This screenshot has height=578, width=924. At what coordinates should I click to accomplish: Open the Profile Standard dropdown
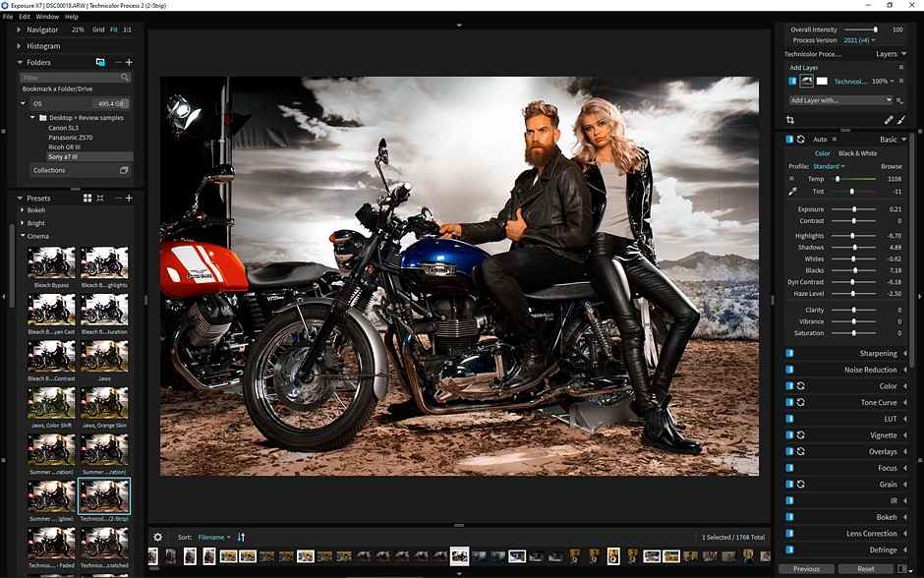829,166
